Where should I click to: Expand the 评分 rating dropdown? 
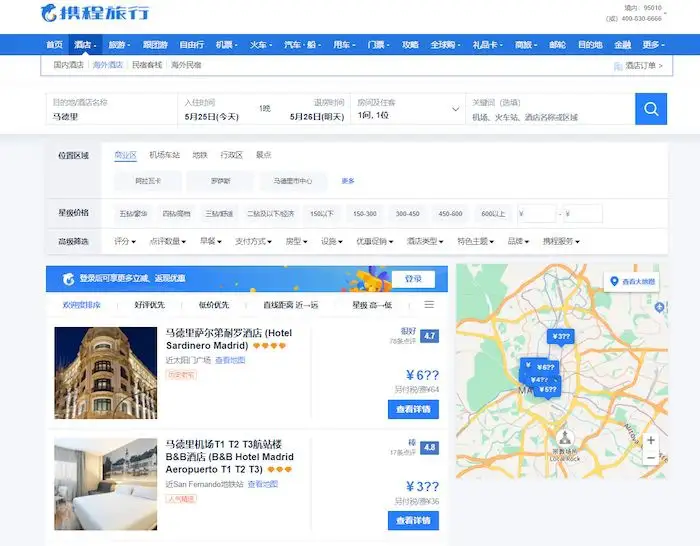pyautogui.click(x=125, y=242)
